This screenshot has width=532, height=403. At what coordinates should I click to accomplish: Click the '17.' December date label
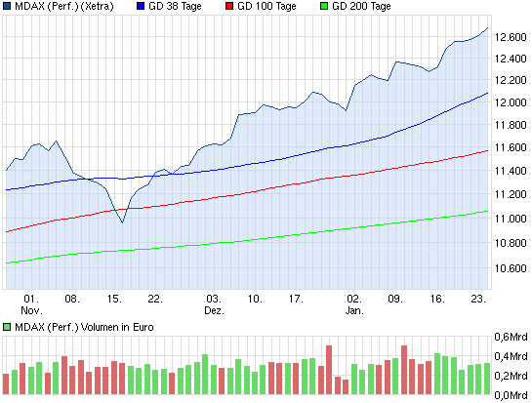tap(296, 299)
